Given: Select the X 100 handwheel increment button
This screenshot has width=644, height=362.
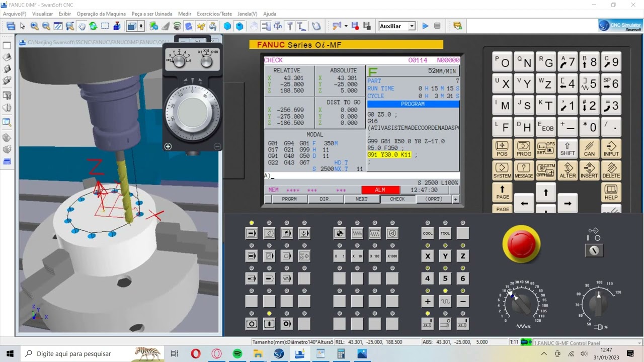Looking at the screenshot, I should point(375,256).
